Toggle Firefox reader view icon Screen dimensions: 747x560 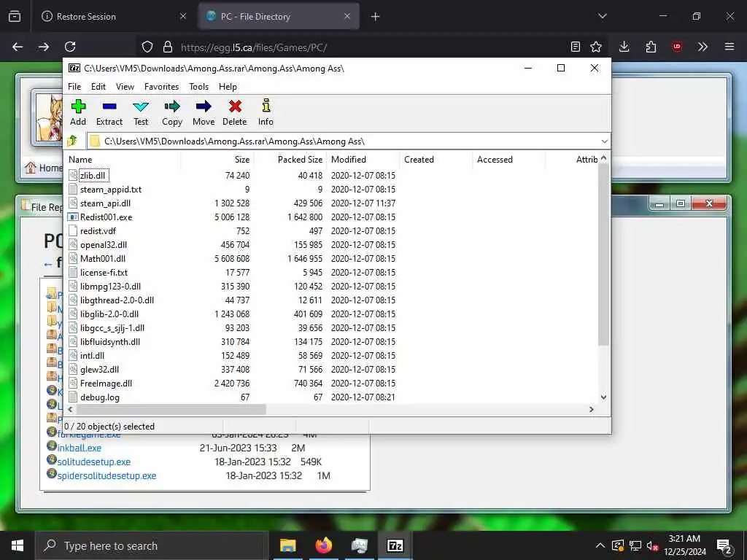(576, 47)
